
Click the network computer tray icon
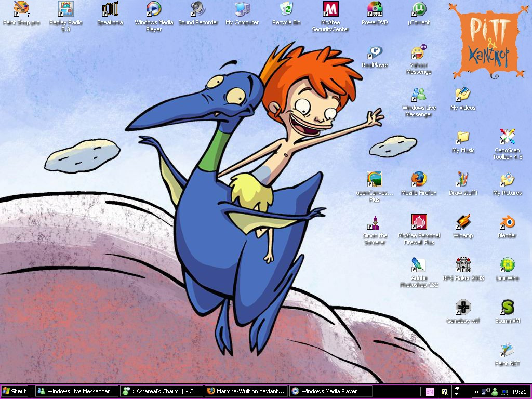click(504, 392)
